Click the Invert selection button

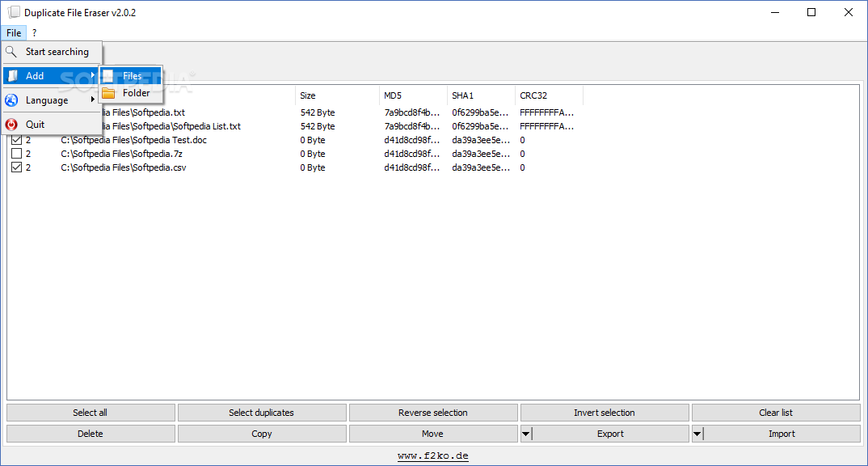pos(604,413)
